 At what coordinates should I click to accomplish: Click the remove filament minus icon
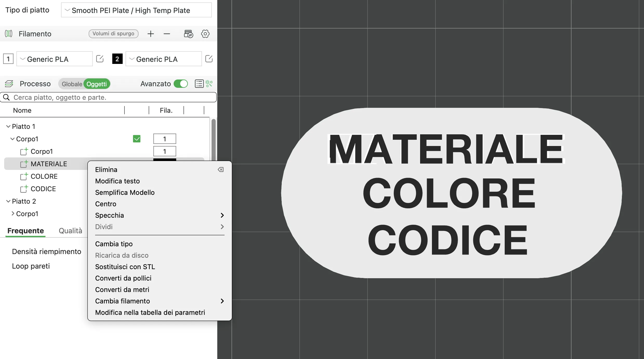[167, 34]
